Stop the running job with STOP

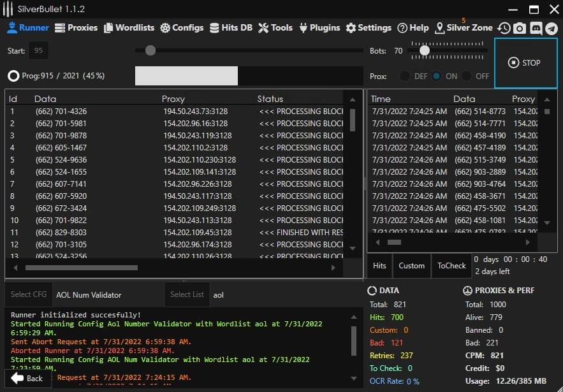coord(525,62)
